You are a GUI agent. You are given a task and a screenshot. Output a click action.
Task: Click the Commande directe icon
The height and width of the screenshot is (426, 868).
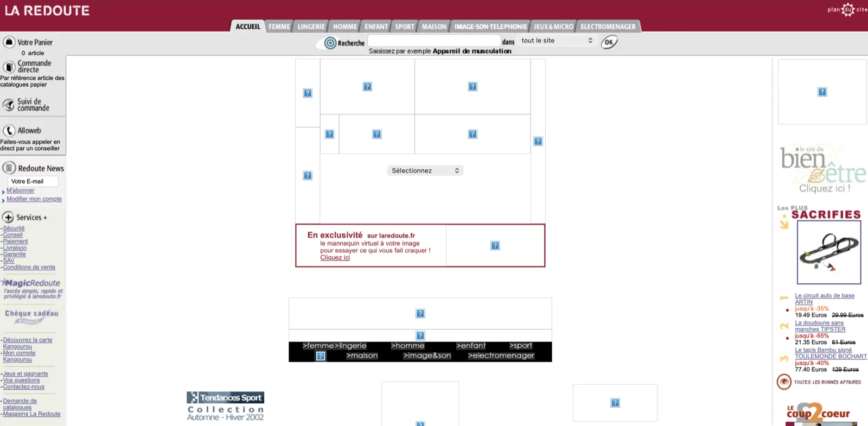9,67
